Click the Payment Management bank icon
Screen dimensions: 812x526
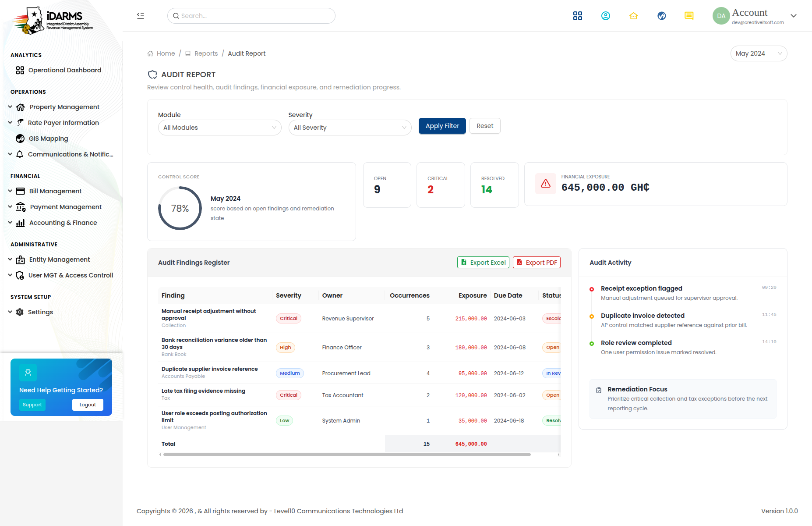[21, 207]
